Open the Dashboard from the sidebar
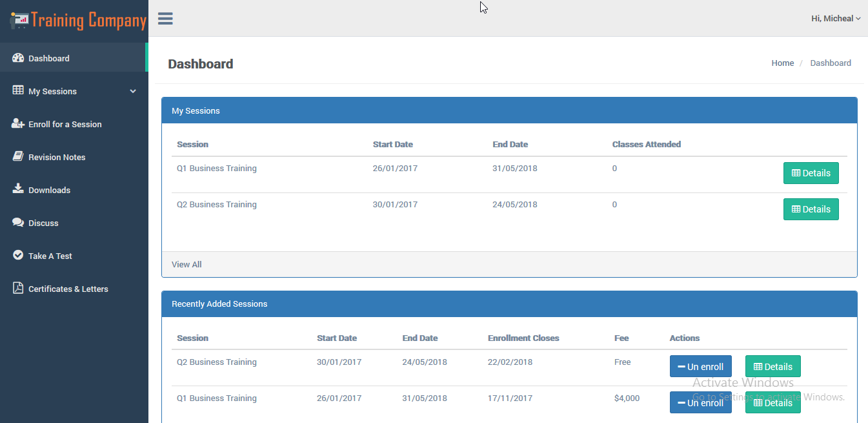 47,58
